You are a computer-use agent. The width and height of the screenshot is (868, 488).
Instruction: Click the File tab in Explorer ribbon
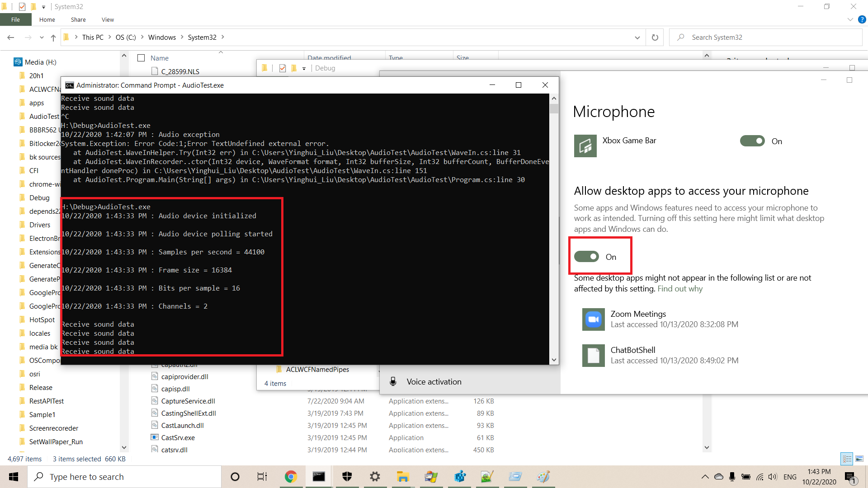(15, 19)
